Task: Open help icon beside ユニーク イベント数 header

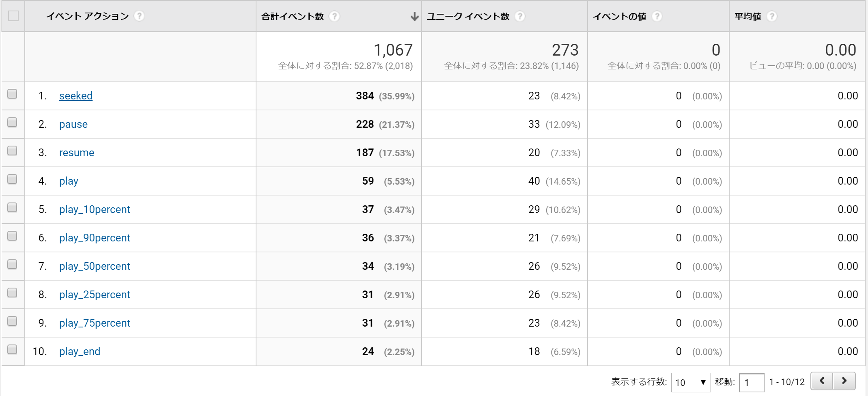Action: click(x=520, y=16)
